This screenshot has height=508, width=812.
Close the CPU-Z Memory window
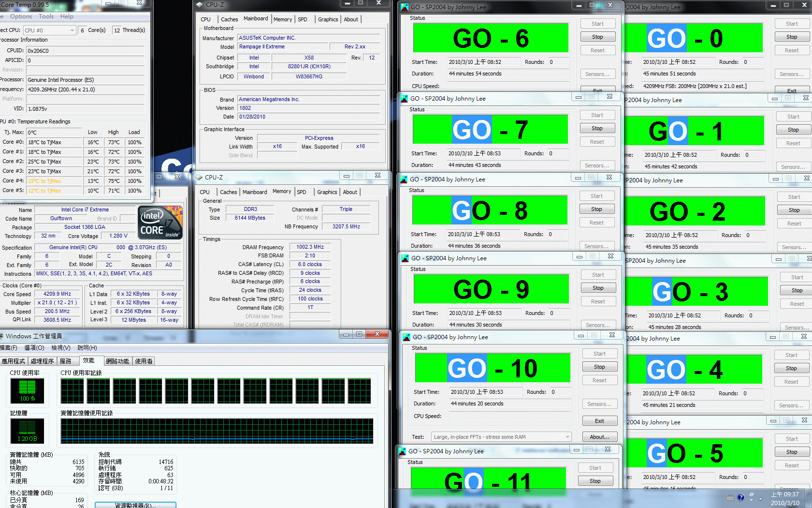tap(377, 176)
